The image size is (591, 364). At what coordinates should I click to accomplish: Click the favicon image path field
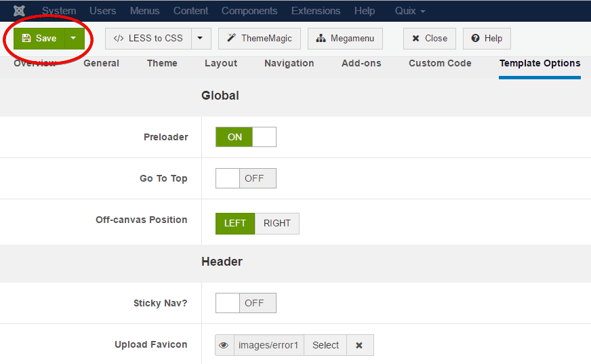[268, 345]
